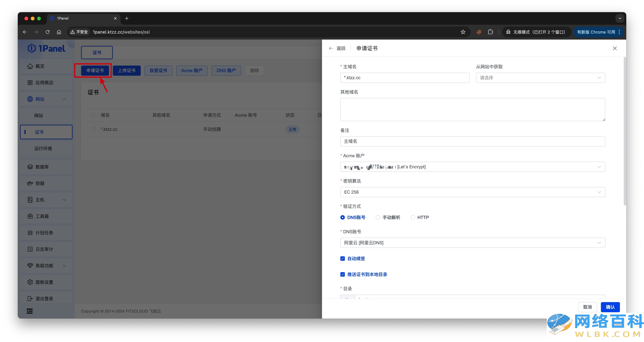Click the 网站 globe icon
The width and height of the screenshot is (644, 342).
[30, 99]
